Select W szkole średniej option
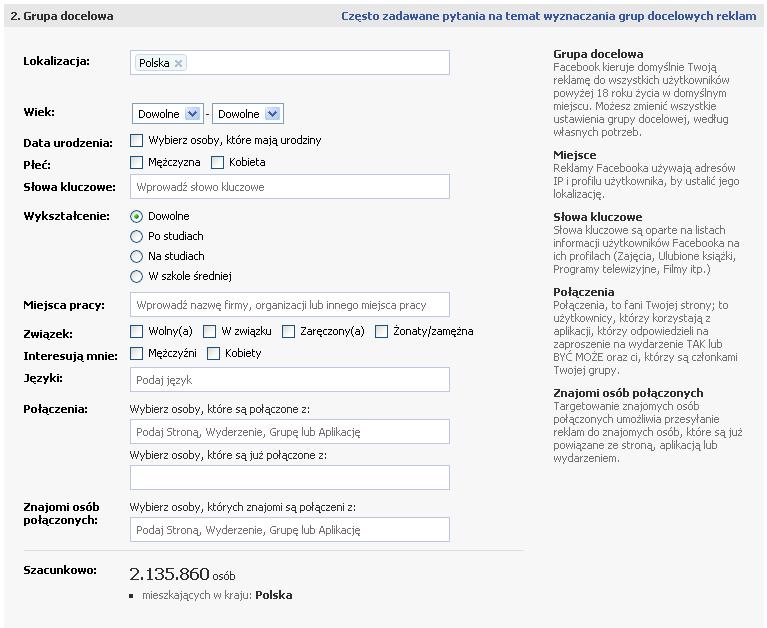This screenshot has height=628, width=767. (136, 276)
